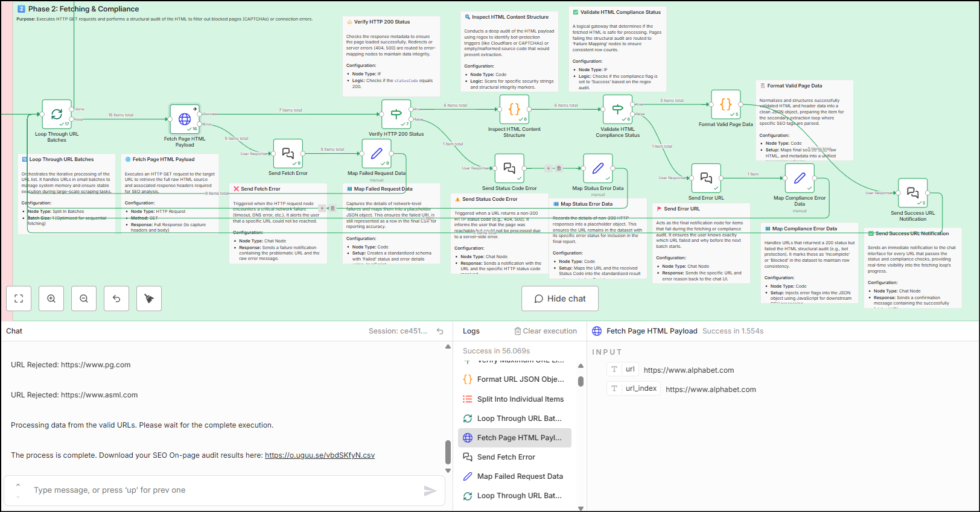Select the Format Valid Page Data sticky note
The image size is (980, 512).
click(804, 120)
